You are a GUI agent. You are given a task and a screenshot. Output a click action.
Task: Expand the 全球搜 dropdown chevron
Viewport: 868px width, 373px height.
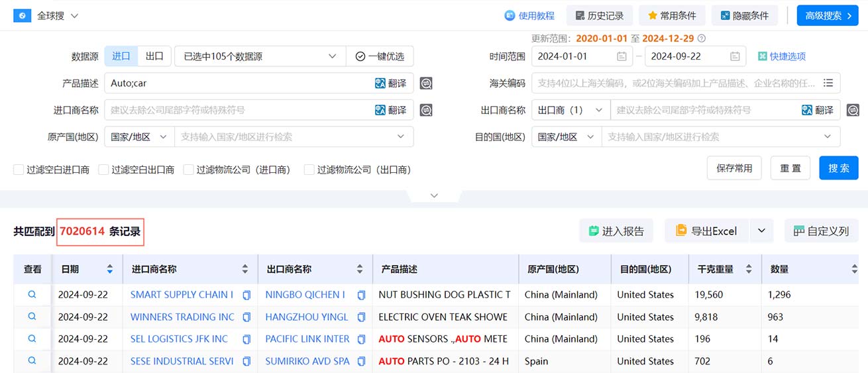pyautogui.click(x=74, y=16)
